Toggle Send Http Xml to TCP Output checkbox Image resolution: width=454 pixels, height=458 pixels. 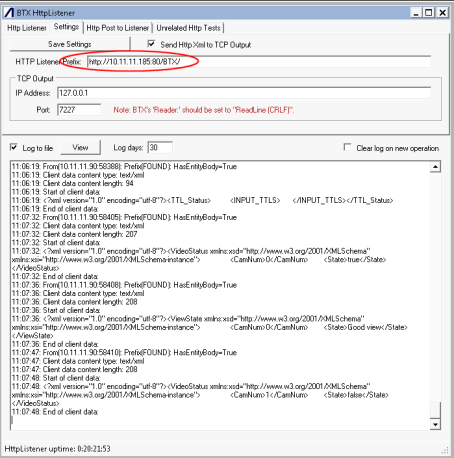[x=151, y=44]
